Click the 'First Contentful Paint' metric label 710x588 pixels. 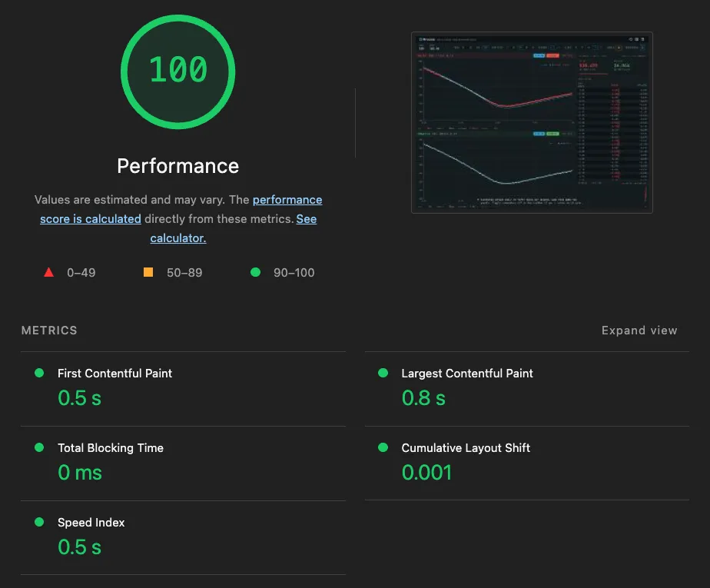tap(114, 374)
